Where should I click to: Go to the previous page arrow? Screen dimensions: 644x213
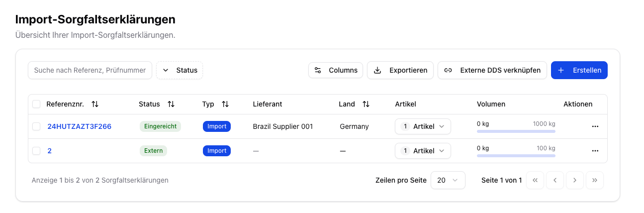[x=555, y=180]
